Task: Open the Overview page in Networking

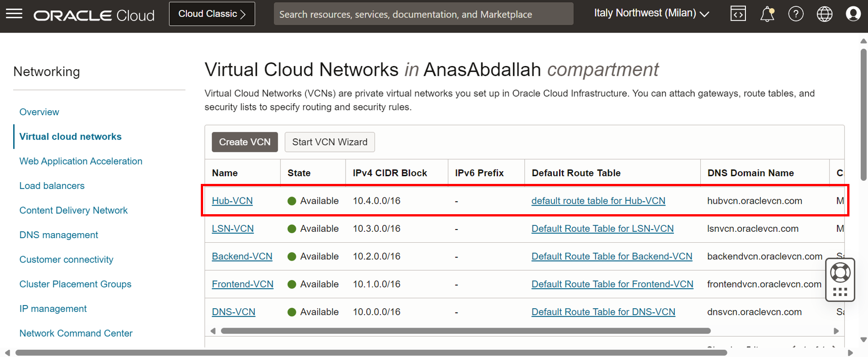Action: pos(39,112)
